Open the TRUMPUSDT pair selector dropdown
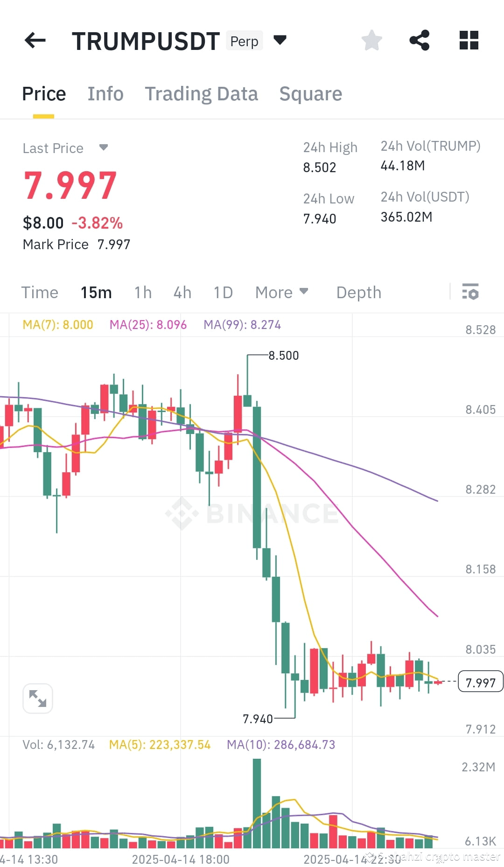504x867 pixels. [280, 41]
